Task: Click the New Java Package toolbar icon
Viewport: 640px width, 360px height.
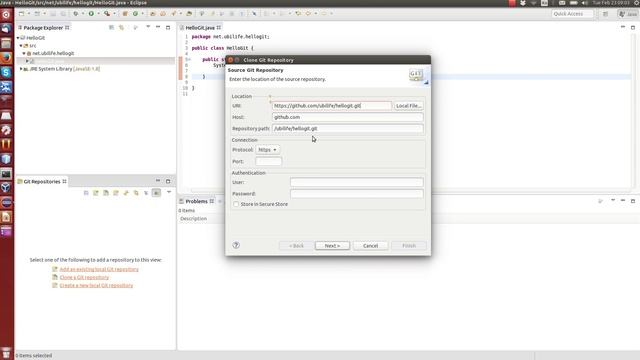Action: 125,13
